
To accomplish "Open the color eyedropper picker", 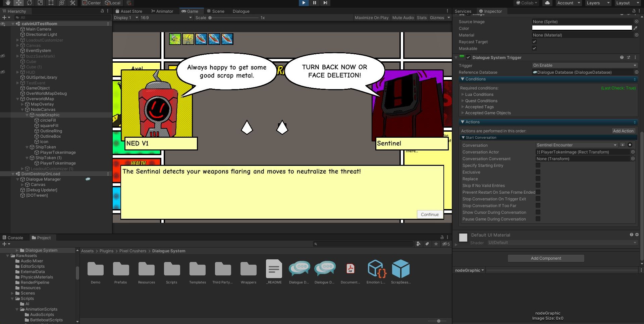I will 635,28.
